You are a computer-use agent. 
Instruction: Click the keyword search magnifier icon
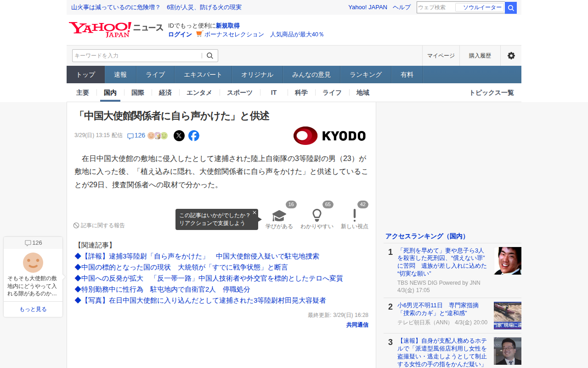pyautogui.click(x=210, y=56)
